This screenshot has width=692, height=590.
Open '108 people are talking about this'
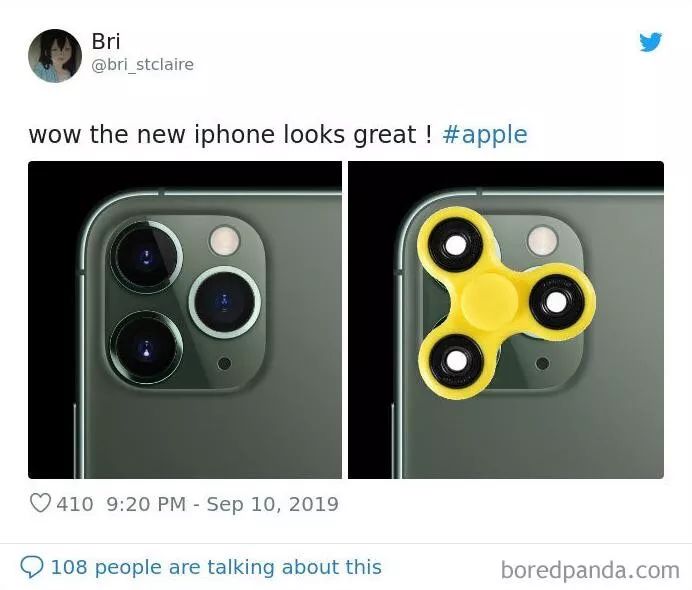(216, 567)
